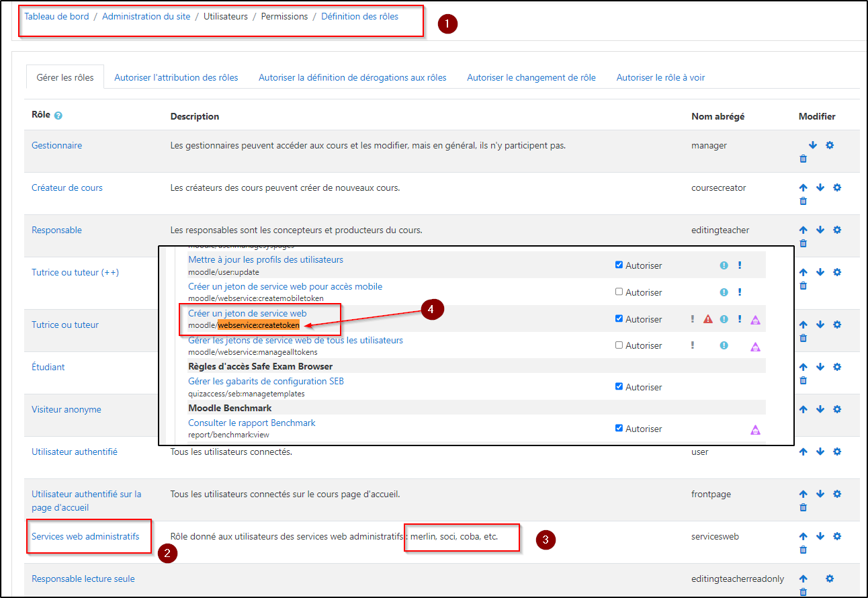Delete the Services web administratifs role
Image resolution: width=868 pixels, height=598 pixels.
pyautogui.click(x=803, y=550)
